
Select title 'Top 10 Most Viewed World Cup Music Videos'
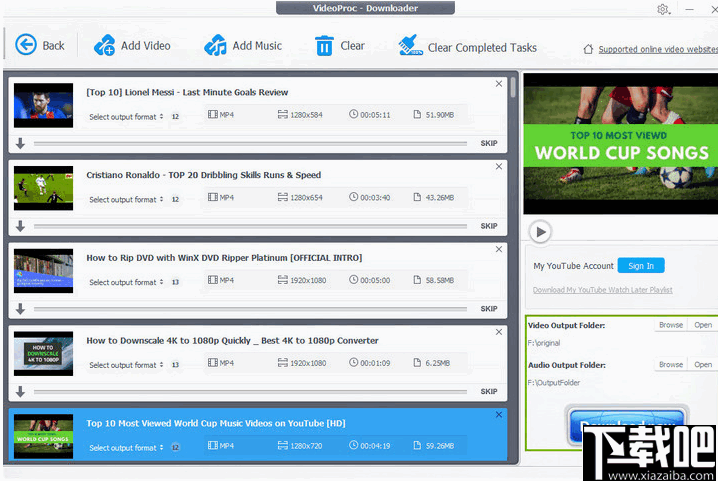point(216,423)
